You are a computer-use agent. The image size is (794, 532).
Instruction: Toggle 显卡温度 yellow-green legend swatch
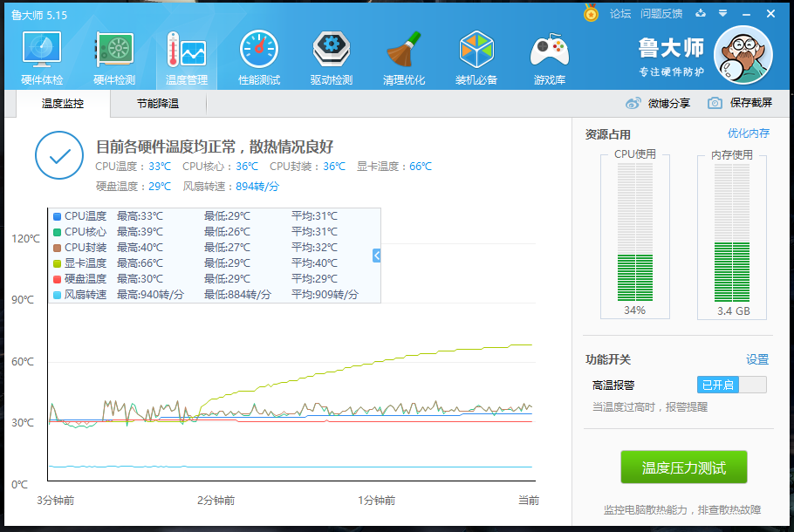coord(58,263)
